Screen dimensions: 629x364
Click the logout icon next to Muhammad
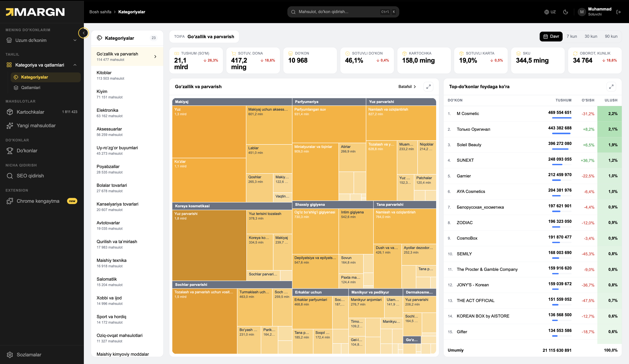619,12
